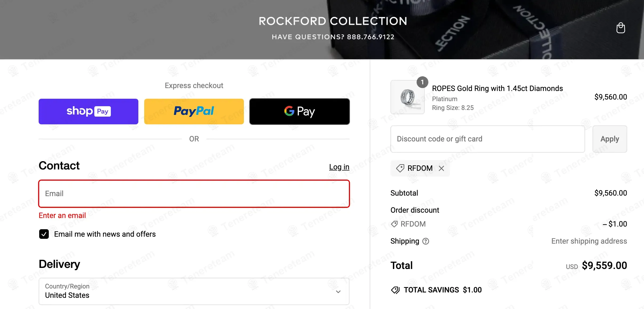Viewport: 644px width, 309px height.
Task: Apply the discount code
Action: [609, 139]
